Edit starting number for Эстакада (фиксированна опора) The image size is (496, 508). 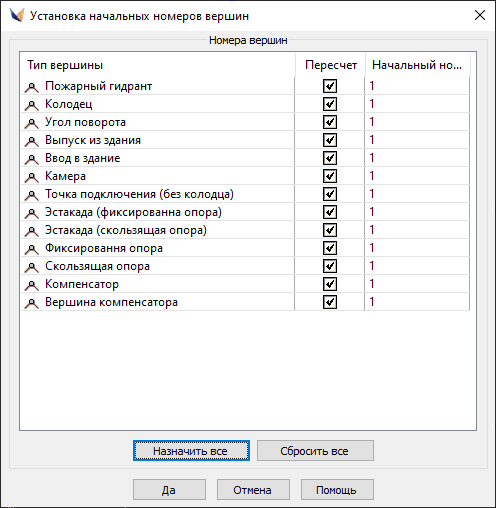click(x=417, y=212)
